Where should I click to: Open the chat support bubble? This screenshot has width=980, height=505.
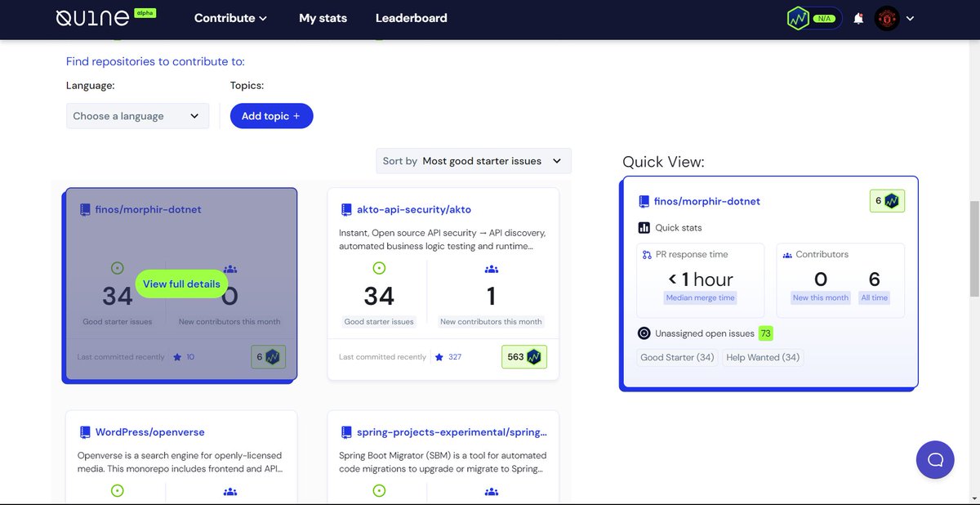(936, 459)
